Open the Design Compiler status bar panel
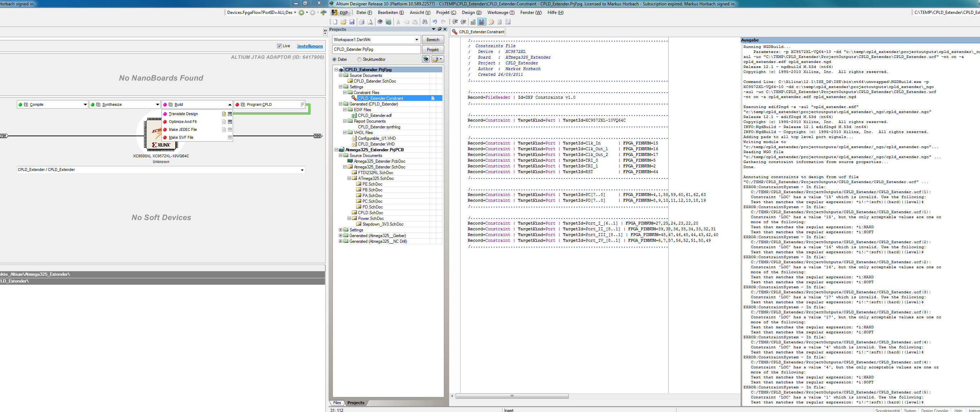Screen dimensions: 980x412 click(x=935, y=410)
